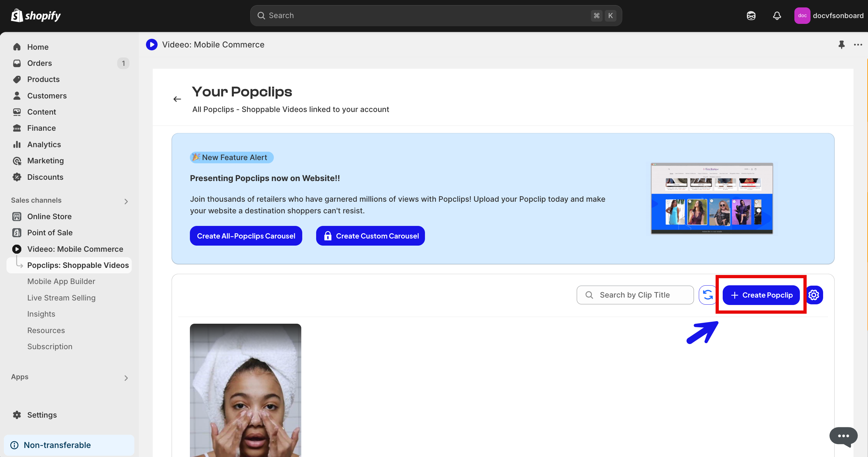868x457 pixels.
Task: Open the Sidekick assistant icon in top bar
Action: (x=751, y=15)
